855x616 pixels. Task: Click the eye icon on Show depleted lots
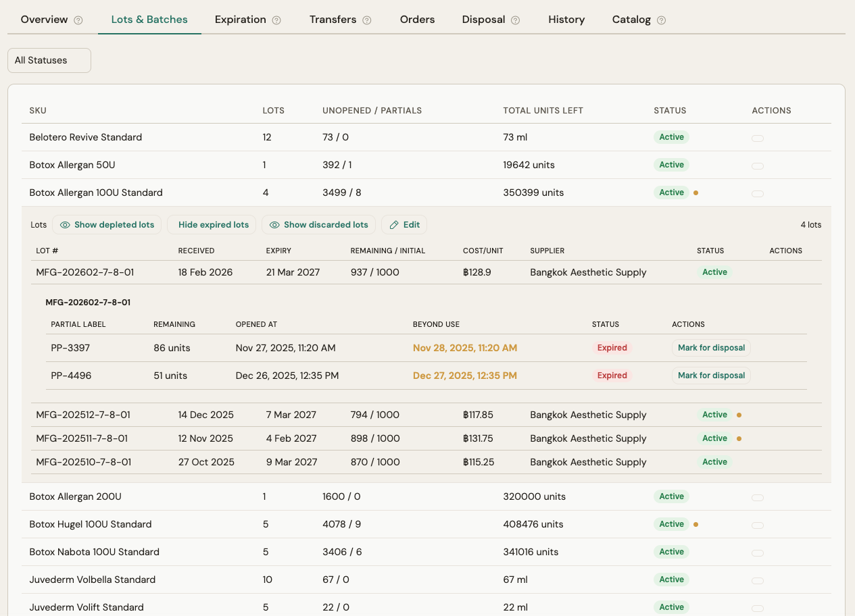[x=64, y=224]
